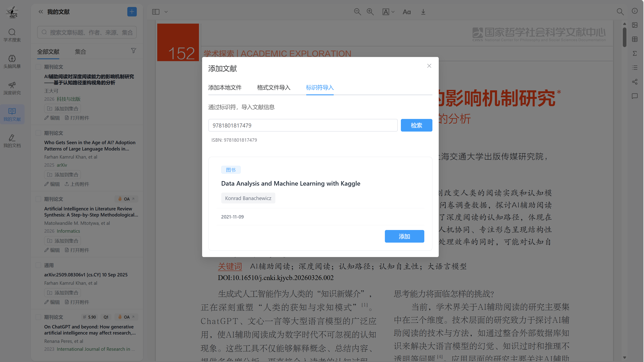Image resolution: width=644 pixels, height=362 pixels.
Task: Click the Aa font settings icon
Action: pyautogui.click(x=406, y=12)
